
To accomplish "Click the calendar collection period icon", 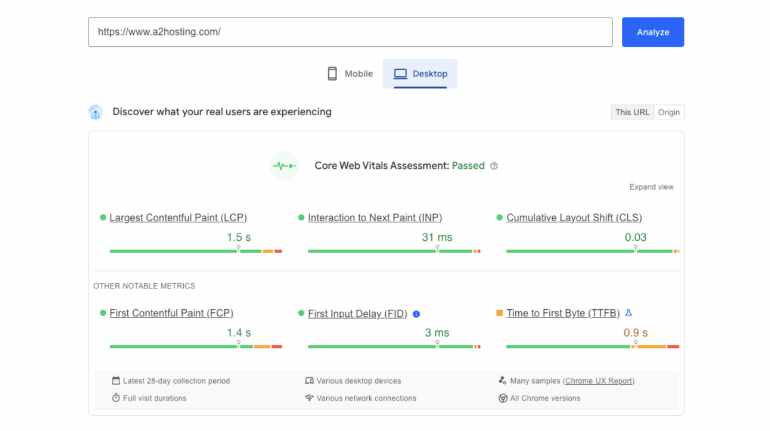I will click(116, 380).
